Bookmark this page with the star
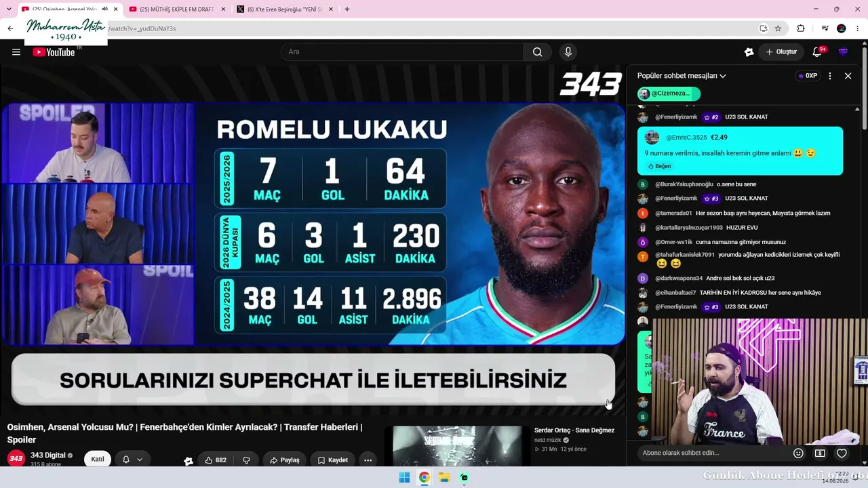Screen dimensions: 868x488 [778, 28]
